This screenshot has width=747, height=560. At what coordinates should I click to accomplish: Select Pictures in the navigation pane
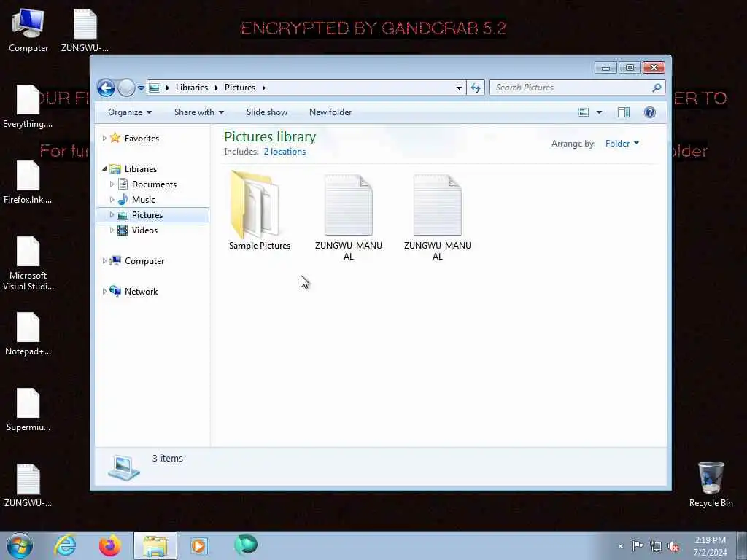(x=147, y=215)
